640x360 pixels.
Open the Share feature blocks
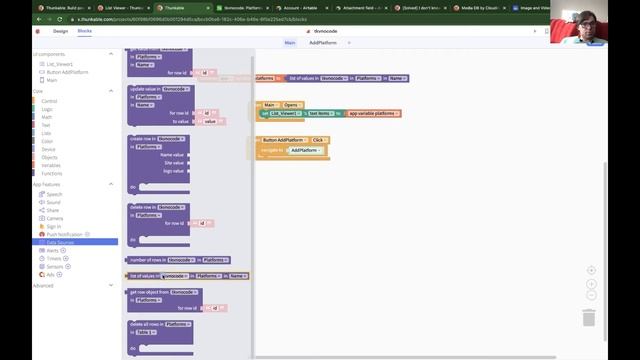[x=53, y=210]
